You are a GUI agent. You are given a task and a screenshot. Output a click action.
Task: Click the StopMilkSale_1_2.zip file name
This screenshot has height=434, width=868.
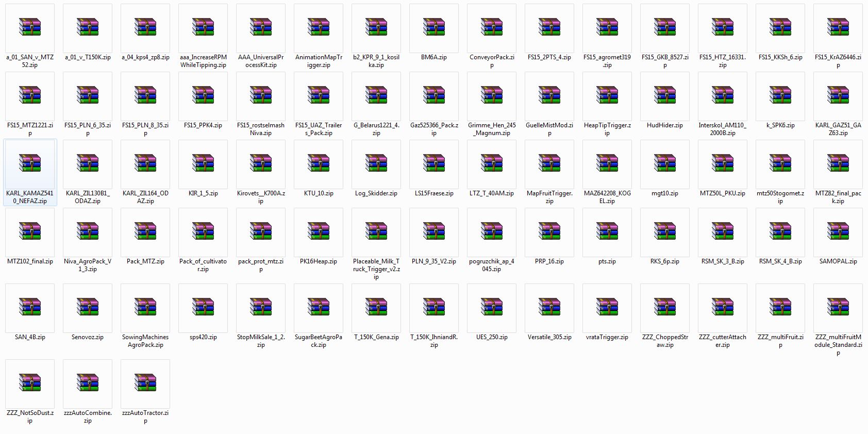[x=261, y=341]
